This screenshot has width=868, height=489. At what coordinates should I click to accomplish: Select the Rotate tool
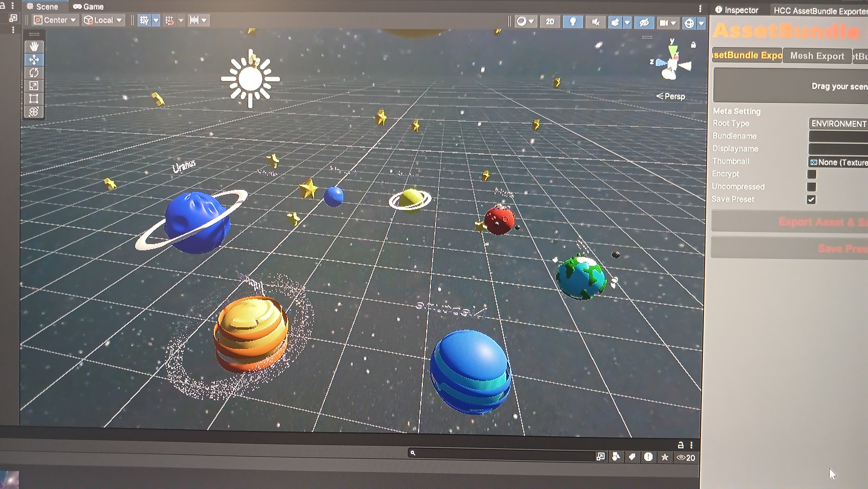click(x=34, y=72)
